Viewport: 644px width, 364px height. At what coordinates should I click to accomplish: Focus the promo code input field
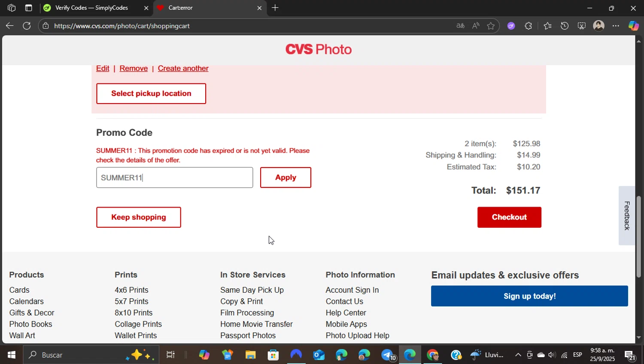(x=174, y=177)
